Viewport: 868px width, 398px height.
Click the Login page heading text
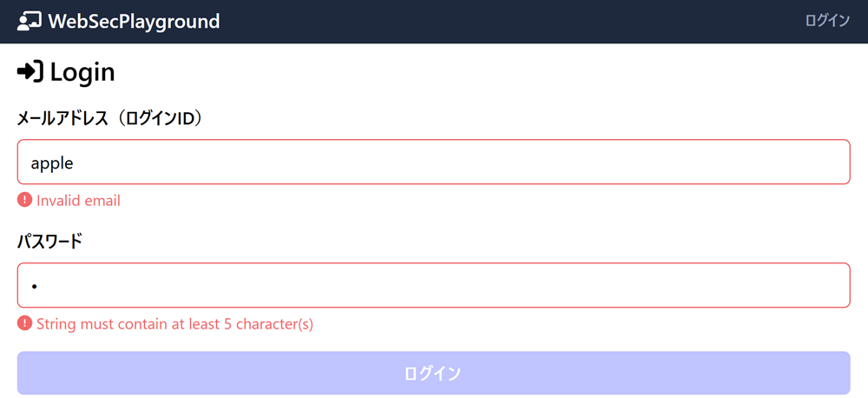[x=82, y=72]
